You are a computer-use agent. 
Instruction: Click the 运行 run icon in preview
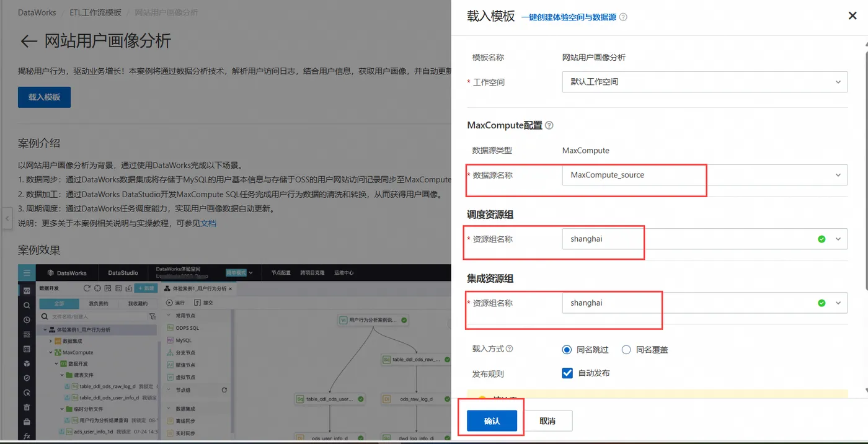pyautogui.click(x=169, y=303)
